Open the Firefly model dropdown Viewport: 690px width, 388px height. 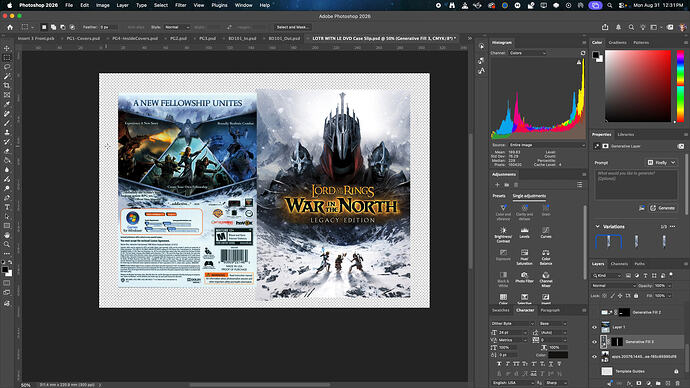click(x=661, y=162)
